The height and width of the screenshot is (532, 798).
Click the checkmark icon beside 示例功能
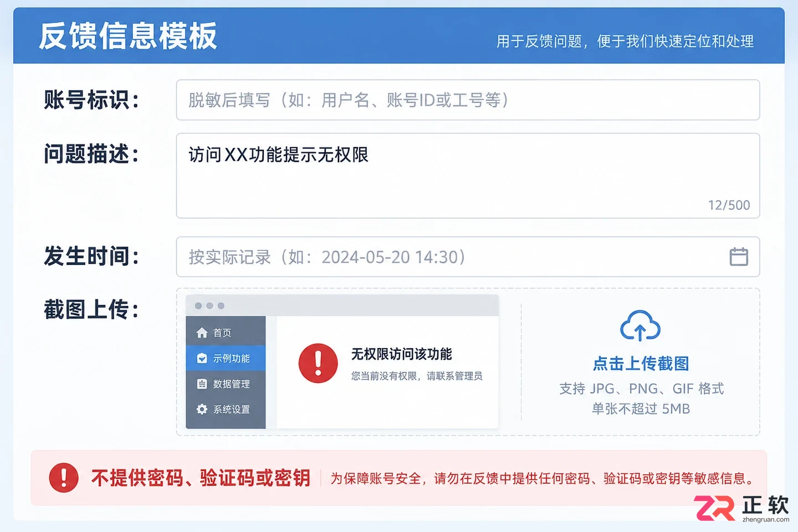(202, 358)
